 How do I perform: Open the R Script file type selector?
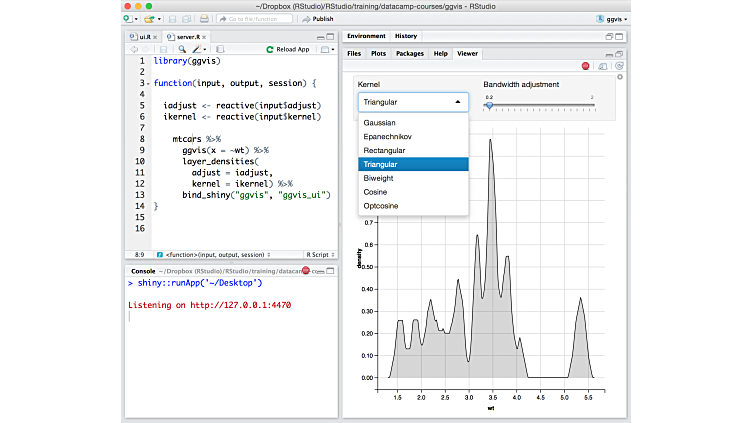pyautogui.click(x=320, y=254)
